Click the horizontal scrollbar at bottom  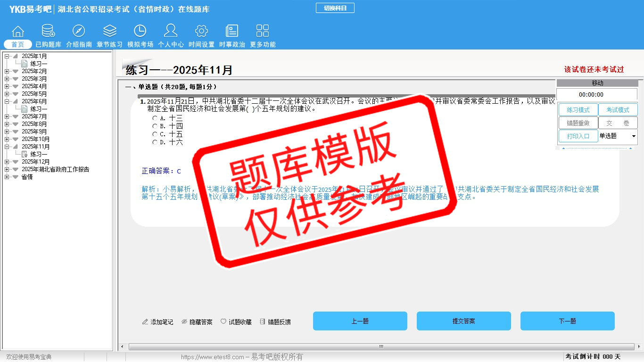381,346
